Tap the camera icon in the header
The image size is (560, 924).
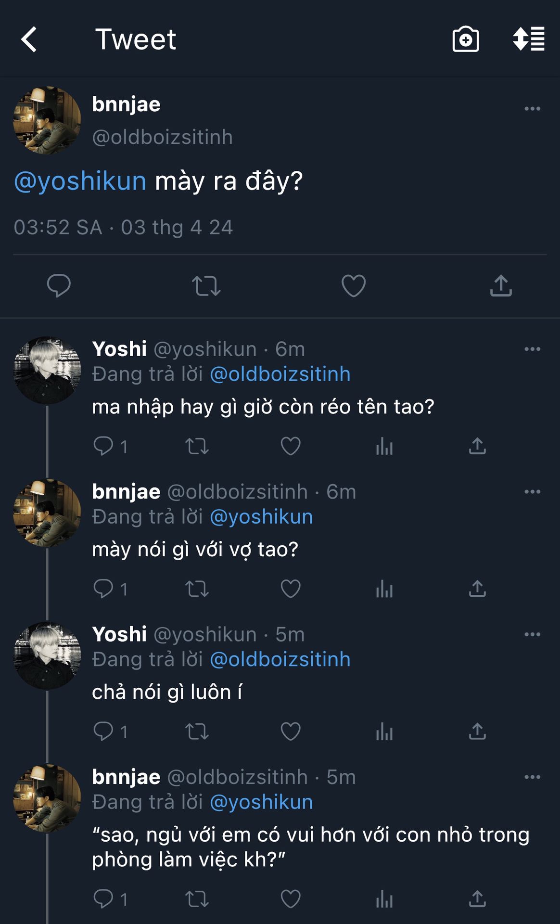[465, 39]
